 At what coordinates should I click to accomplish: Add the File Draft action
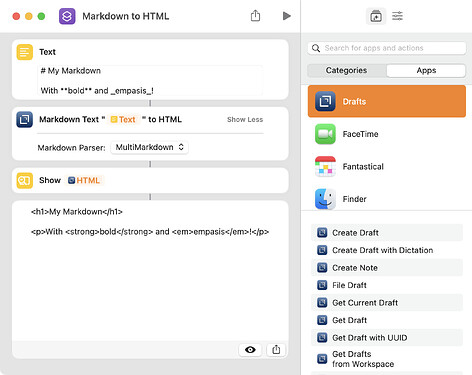click(x=387, y=285)
